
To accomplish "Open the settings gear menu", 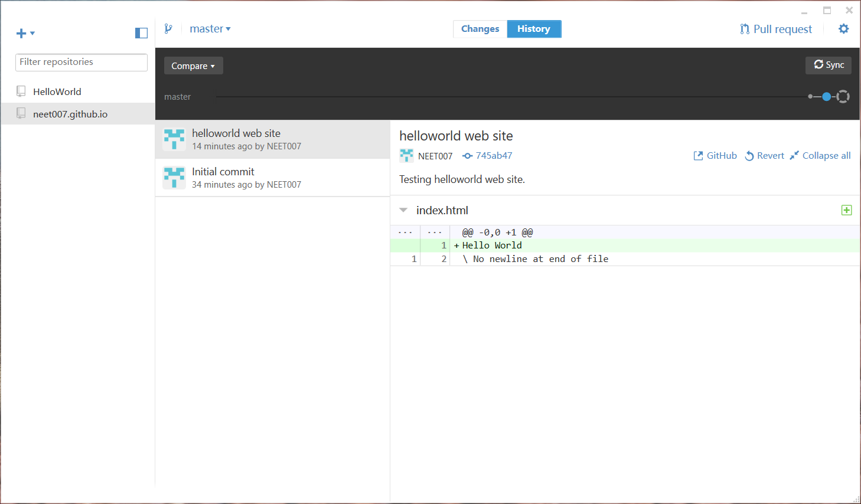I will coord(844,28).
